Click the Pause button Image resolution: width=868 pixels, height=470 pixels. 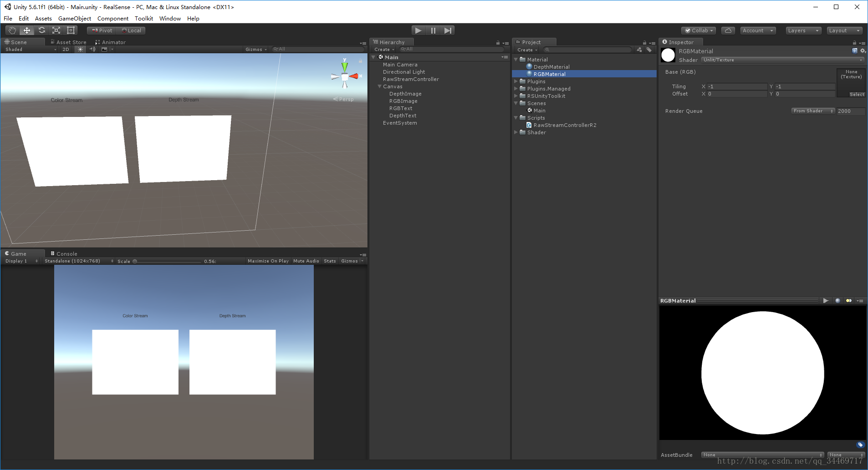[433, 30]
